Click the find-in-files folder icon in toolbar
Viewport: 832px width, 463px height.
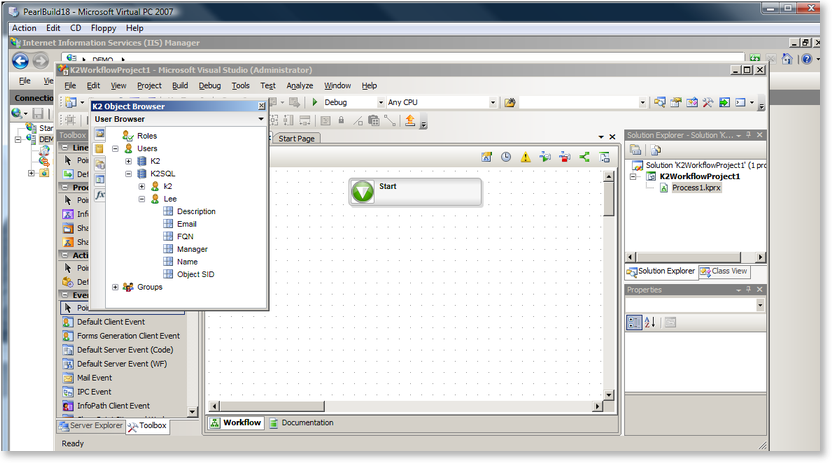510,102
